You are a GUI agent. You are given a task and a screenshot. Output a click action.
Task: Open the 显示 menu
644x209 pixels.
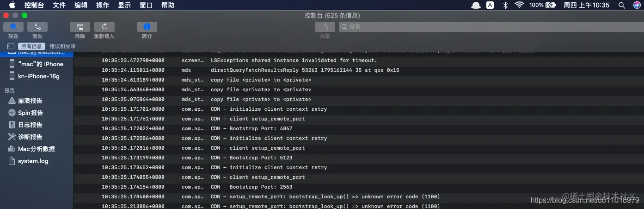tap(124, 5)
